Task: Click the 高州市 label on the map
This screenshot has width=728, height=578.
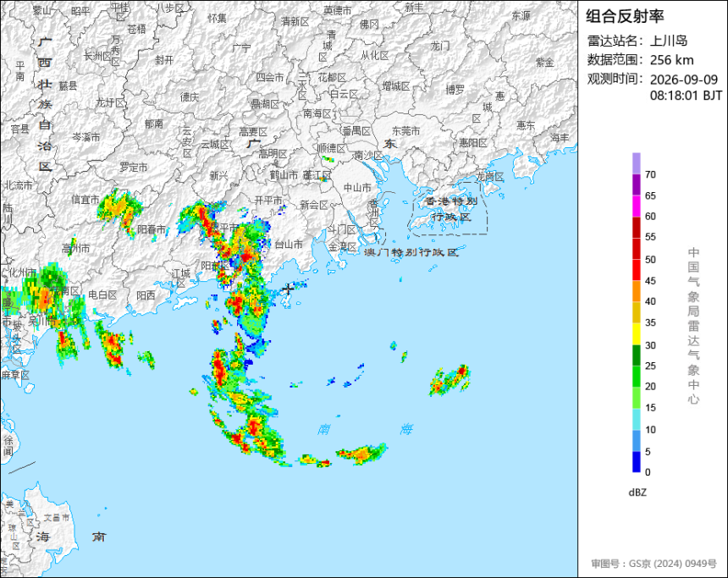Action: (75, 249)
